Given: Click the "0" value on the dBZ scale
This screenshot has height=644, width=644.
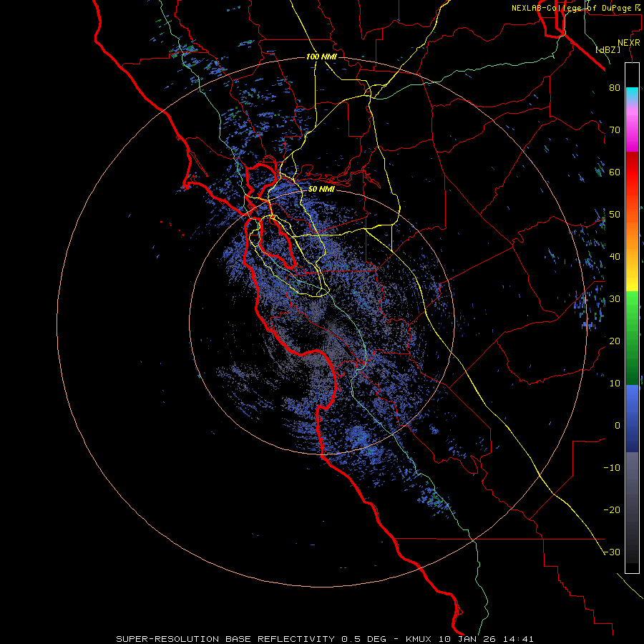Looking at the screenshot, I should [618, 426].
